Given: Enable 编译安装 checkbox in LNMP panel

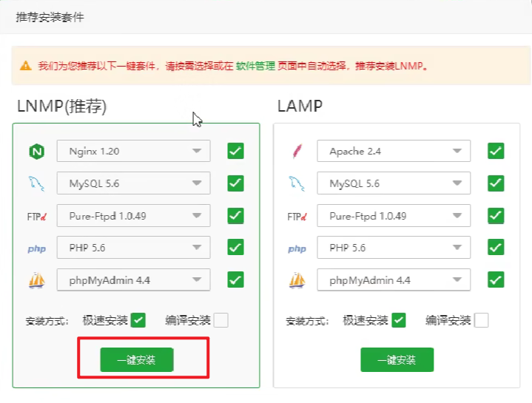Looking at the screenshot, I should pyautogui.click(x=221, y=320).
